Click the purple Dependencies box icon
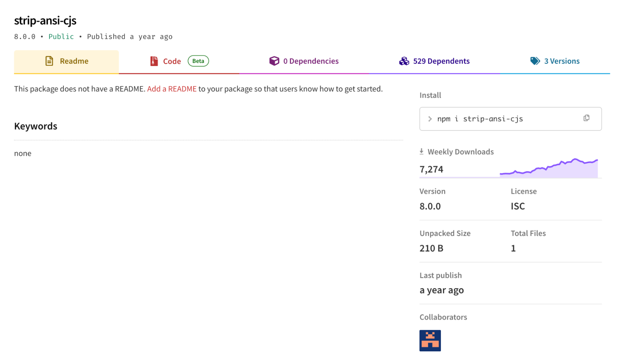 (274, 61)
